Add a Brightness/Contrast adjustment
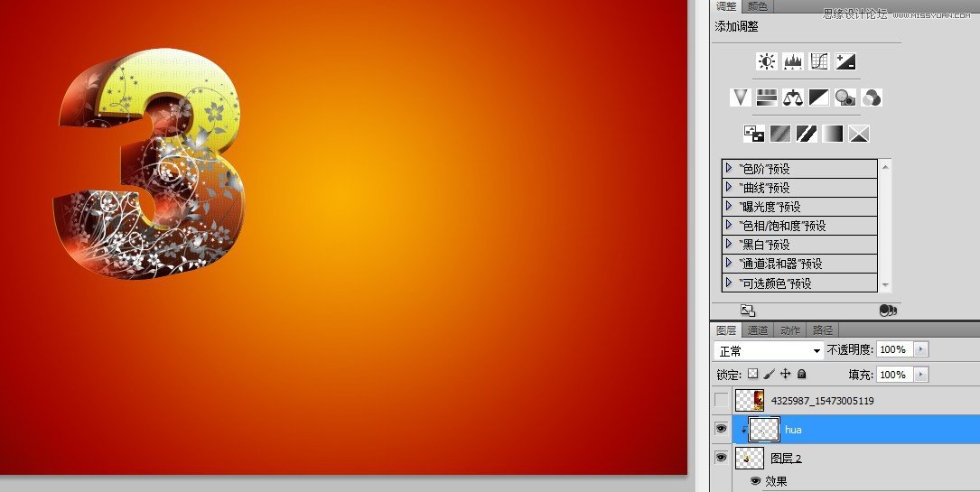 pos(767,61)
